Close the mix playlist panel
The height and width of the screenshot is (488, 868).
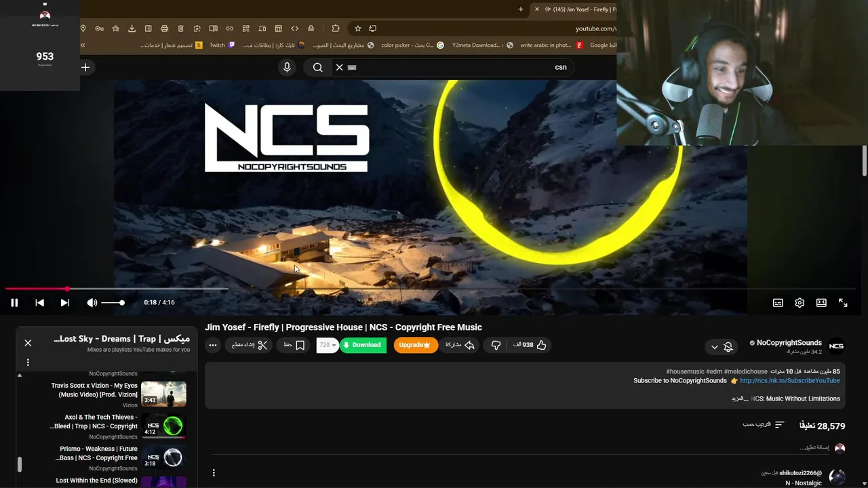point(28,343)
